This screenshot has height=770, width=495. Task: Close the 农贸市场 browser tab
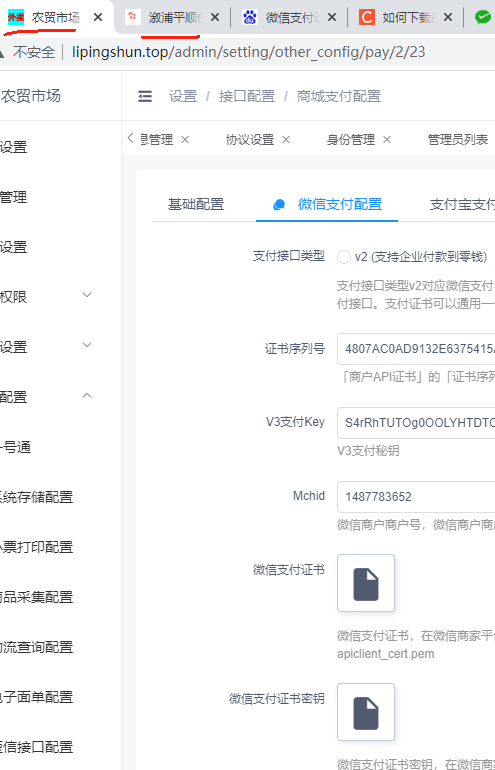[98, 18]
